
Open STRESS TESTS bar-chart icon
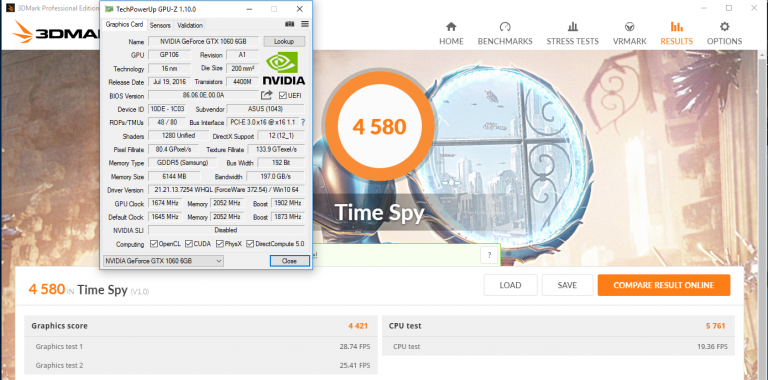coord(573,27)
